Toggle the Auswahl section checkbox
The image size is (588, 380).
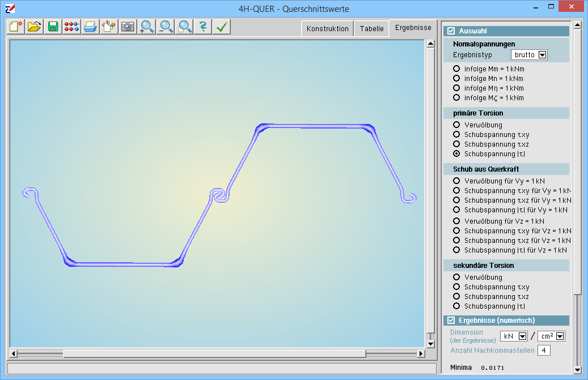451,31
